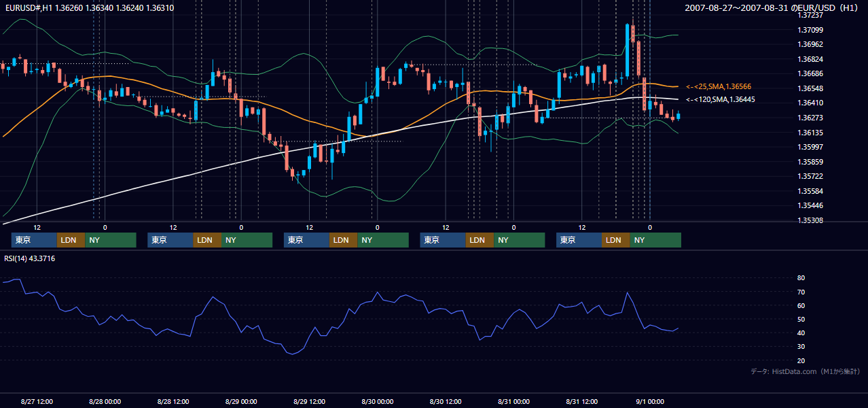Click the 東京 session block for 8/27
868x408 pixels.
pos(34,240)
